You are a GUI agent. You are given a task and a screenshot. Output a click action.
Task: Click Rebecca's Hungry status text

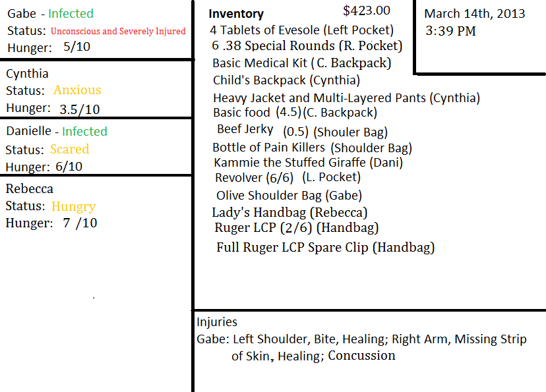[x=73, y=206]
